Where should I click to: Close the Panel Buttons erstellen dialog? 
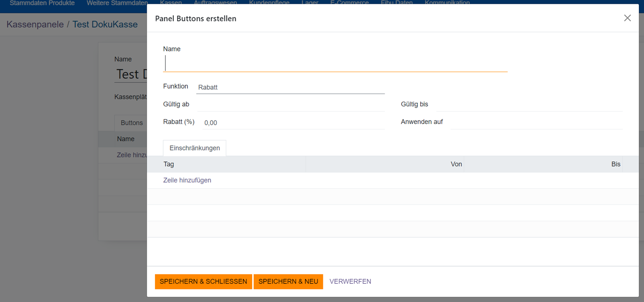pyautogui.click(x=627, y=18)
